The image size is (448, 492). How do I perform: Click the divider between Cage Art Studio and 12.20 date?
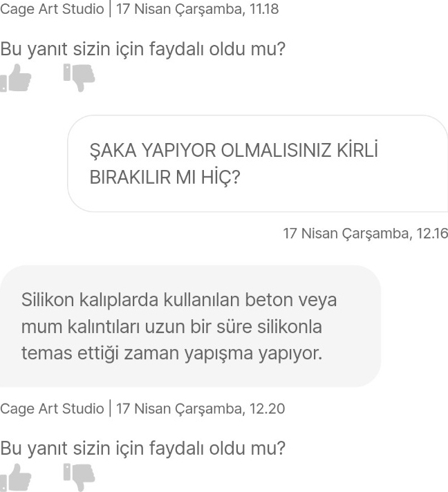(110, 408)
